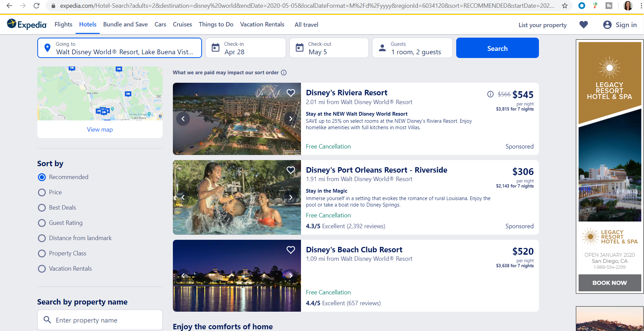Open the Vacation Rentals header tab
This screenshot has height=331, width=644.
[x=262, y=24]
